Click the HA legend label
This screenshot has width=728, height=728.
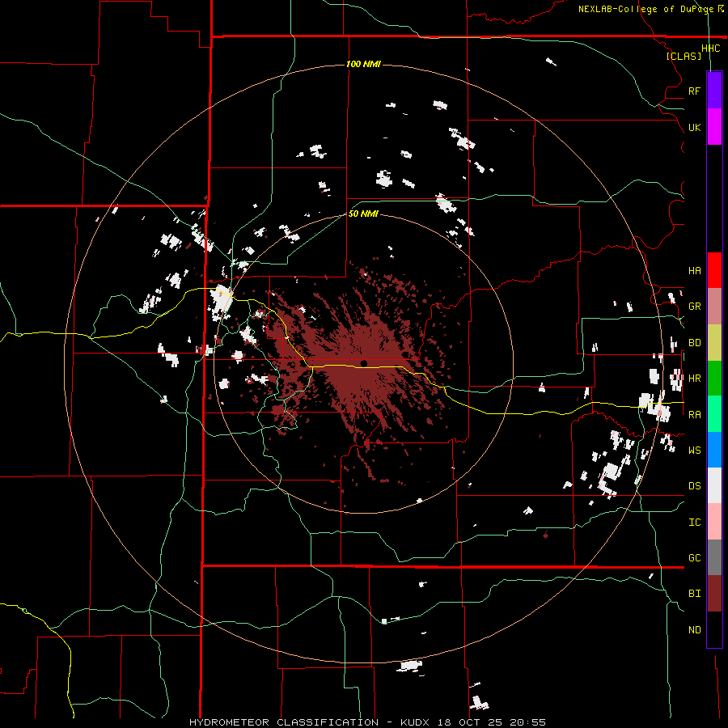pyautogui.click(x=694, y=271)
